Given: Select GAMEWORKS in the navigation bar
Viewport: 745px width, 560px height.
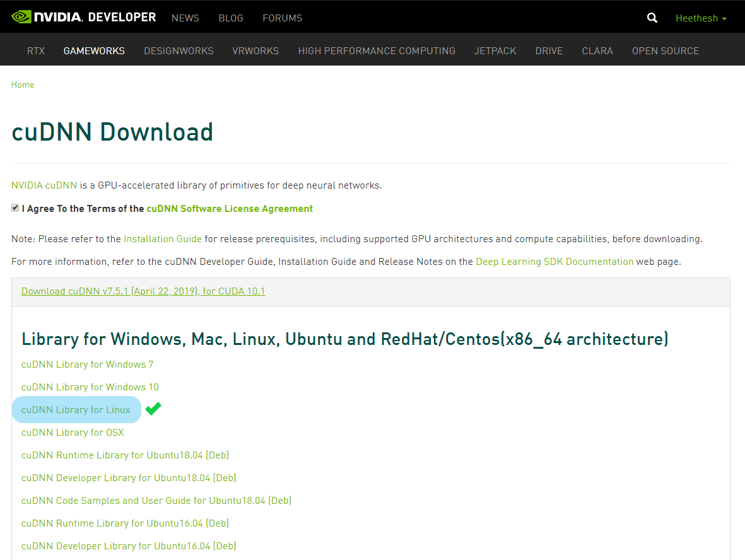Looking at the screenshot, I should click(x=94, y=51).
